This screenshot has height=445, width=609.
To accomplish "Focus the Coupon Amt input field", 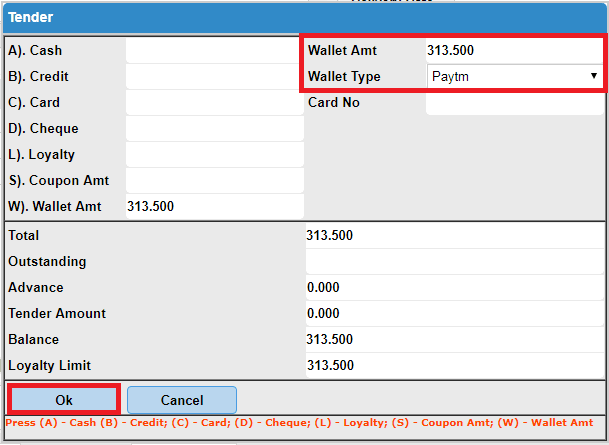I will click(x=214, y=180).
